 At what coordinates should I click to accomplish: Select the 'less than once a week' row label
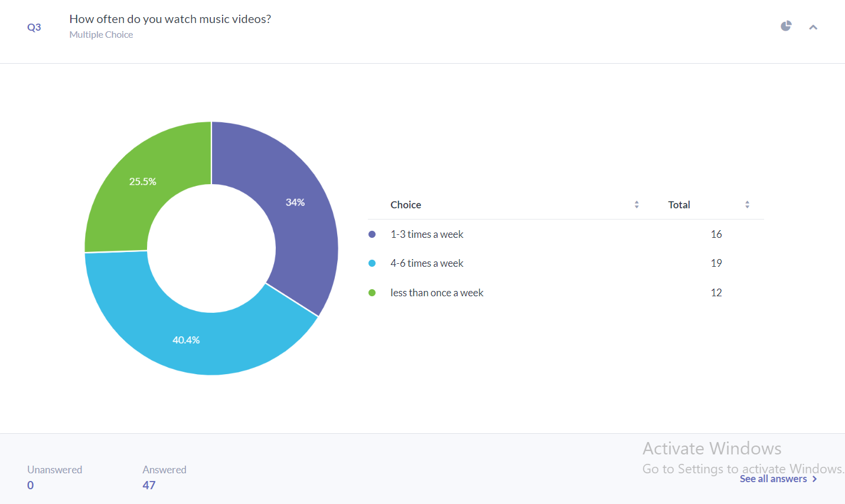(x=437, y=293)
